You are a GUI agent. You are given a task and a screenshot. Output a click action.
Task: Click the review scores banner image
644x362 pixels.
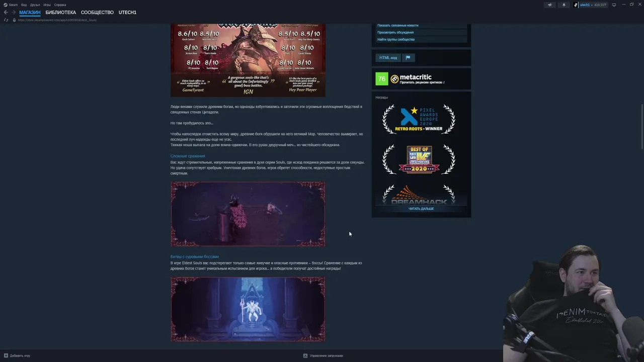click(248, 60)
